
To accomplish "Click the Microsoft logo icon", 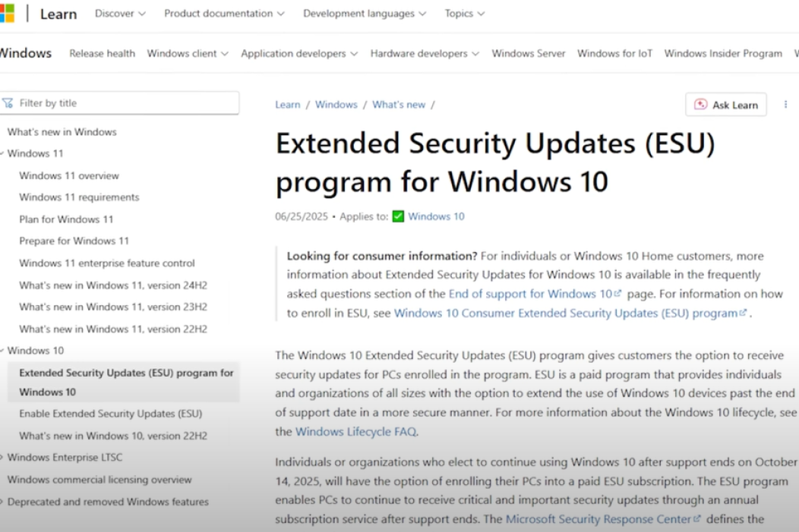I will click(x=7, y=14).
